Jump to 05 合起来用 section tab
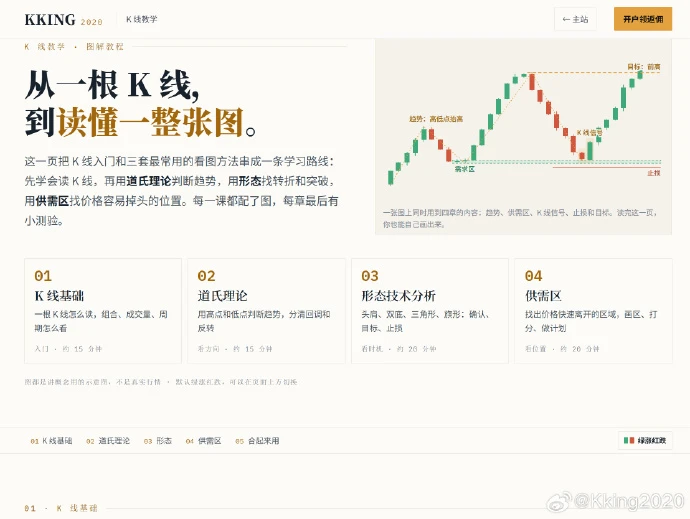This screenshot has height=519, width=690. 257,441
